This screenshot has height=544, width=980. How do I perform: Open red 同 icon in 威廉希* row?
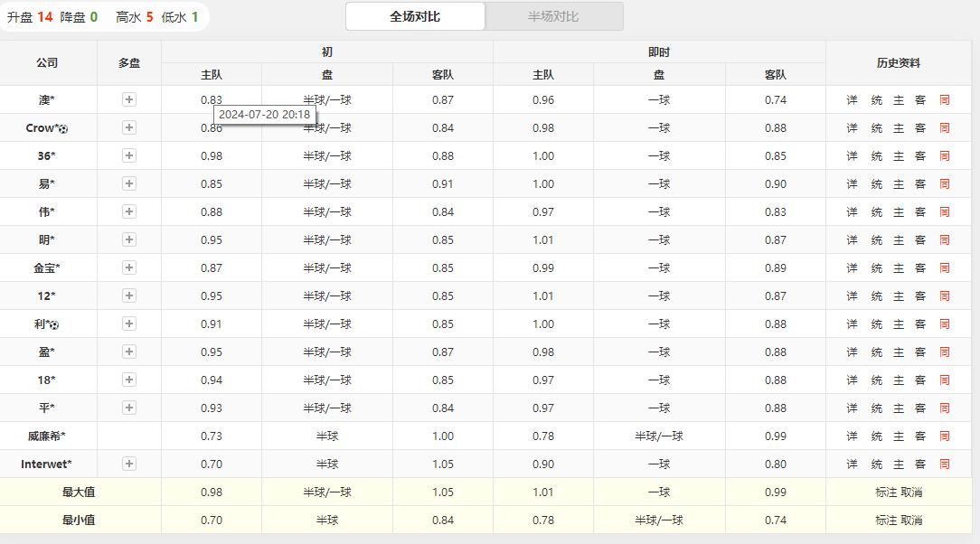945,436
